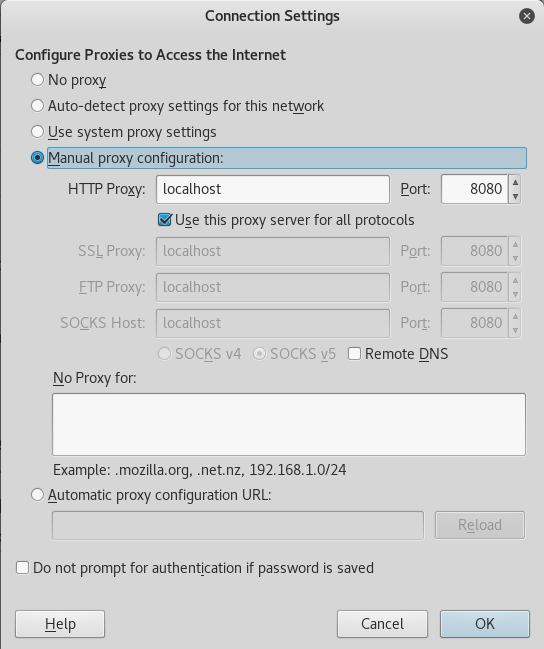Decrease HTTP proxy port with down arrow

tap(515, 196)
